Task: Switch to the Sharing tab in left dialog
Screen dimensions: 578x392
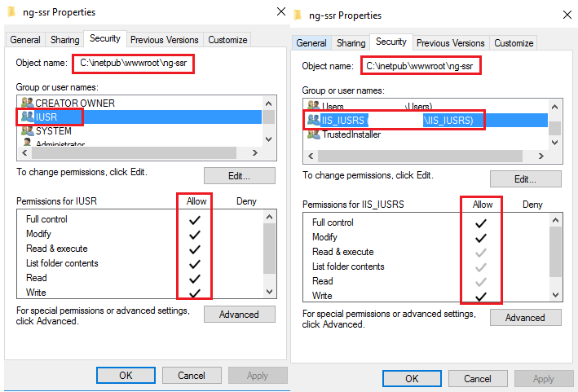Action: 65,39
